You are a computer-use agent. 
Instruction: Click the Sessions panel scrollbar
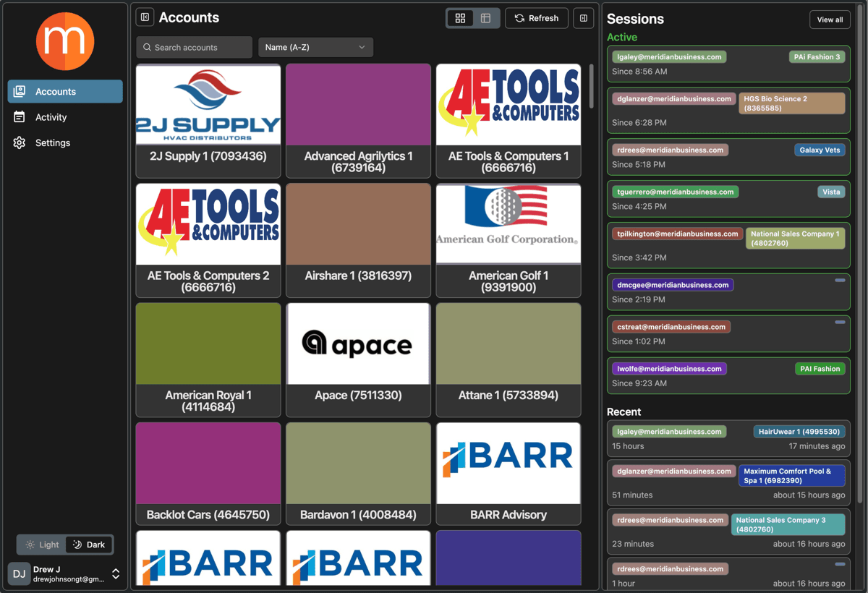(859, 253)
